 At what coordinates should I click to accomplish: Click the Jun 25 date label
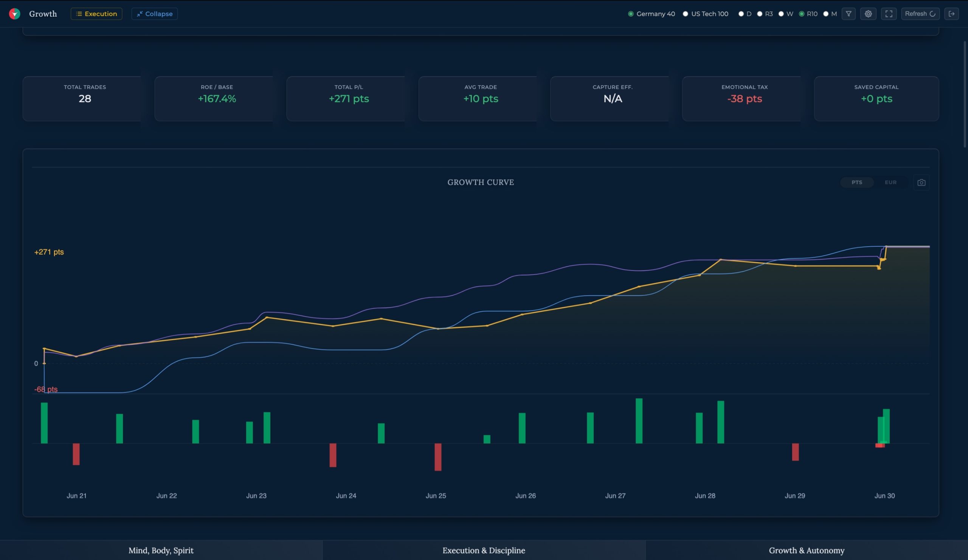(436, 495)
